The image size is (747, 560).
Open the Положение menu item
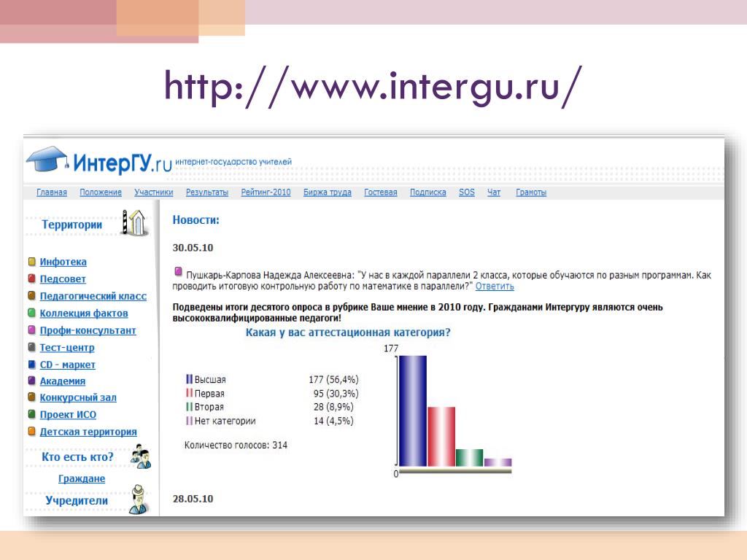[x=101, y=192]
